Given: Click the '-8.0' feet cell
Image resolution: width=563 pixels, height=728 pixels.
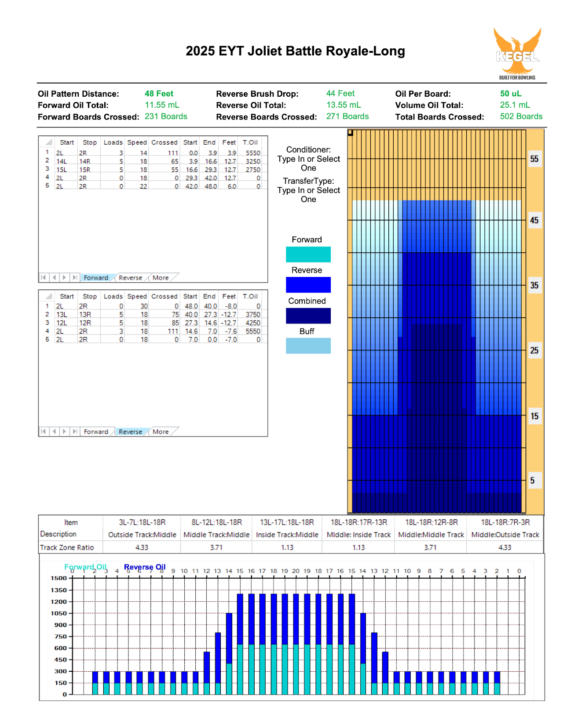Looking at the screenshot, I should pos(229,306).
